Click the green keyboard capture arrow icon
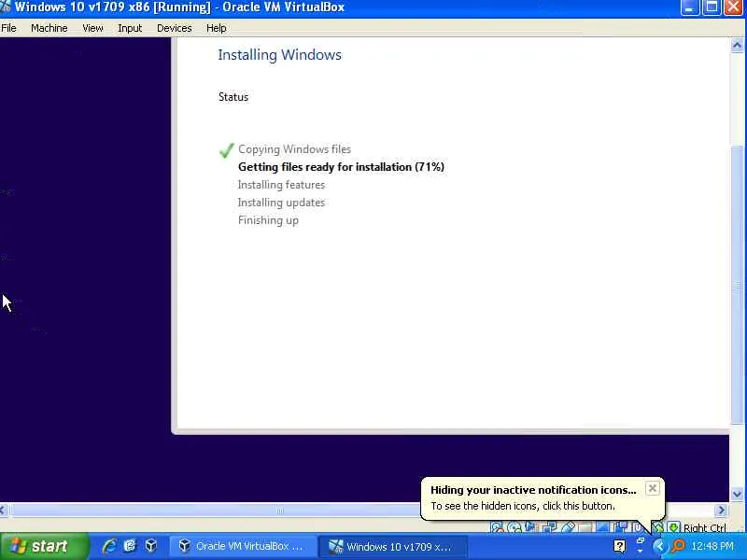Image resolution: width=747 pixels, height=560 pixels. pos(673,527)
